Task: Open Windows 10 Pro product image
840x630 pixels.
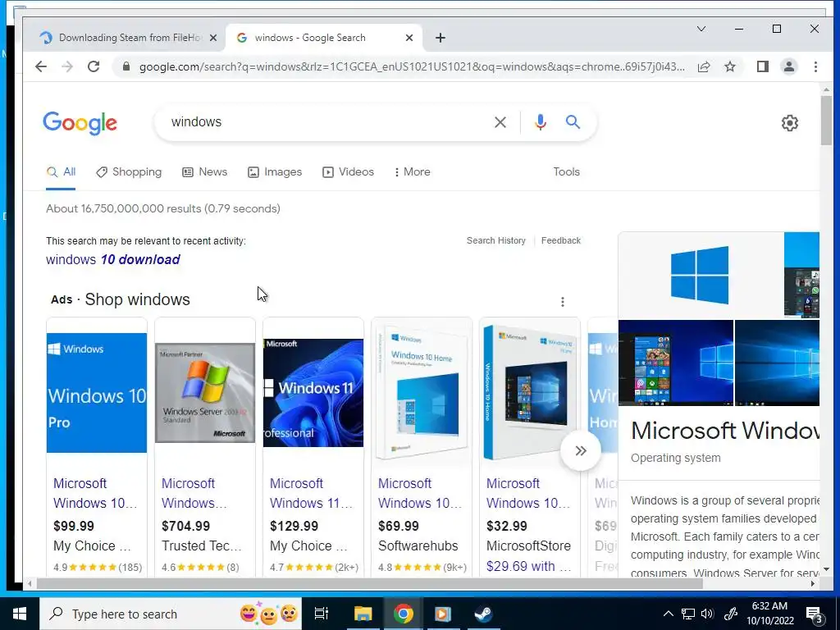Action: point(97,393)
